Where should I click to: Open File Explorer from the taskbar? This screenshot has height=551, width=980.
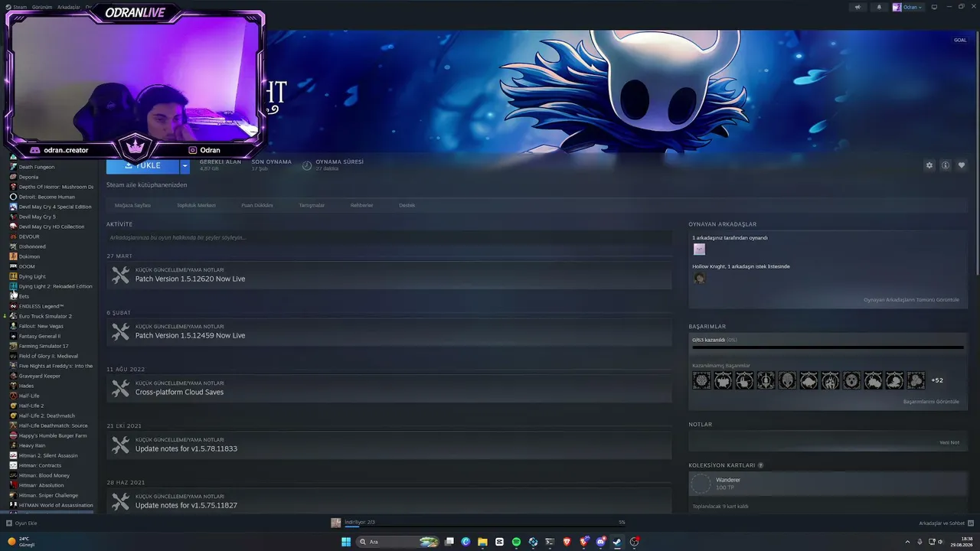click(x=482, y=542)
